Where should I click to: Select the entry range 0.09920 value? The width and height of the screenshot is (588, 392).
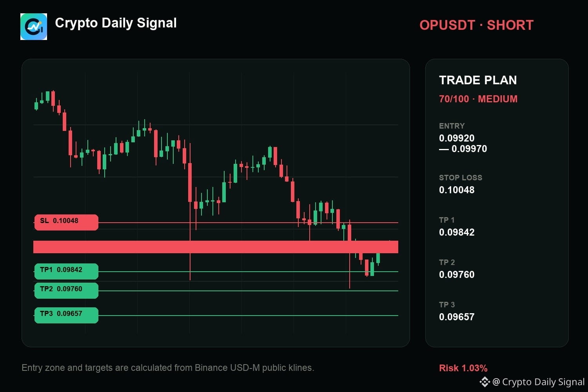(x=457, y=138)
